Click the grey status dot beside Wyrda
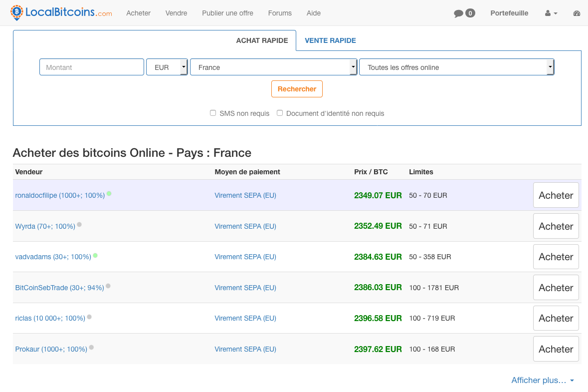 point(79,225)
